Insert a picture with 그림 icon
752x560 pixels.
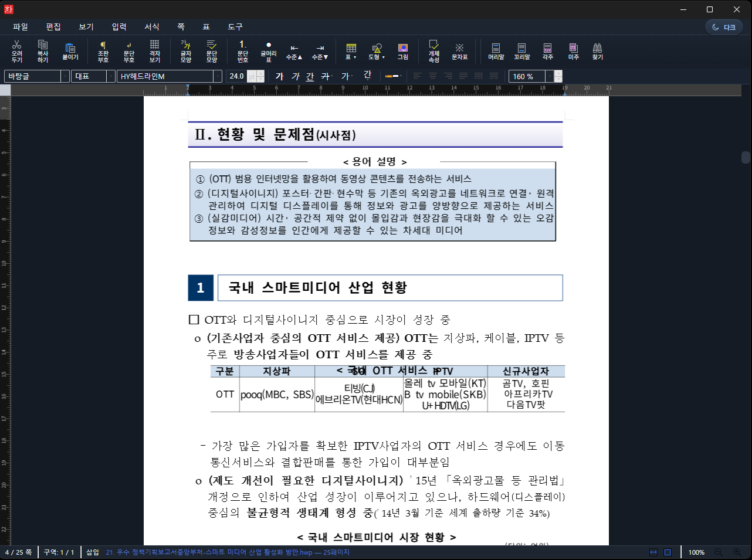point(403,51)
